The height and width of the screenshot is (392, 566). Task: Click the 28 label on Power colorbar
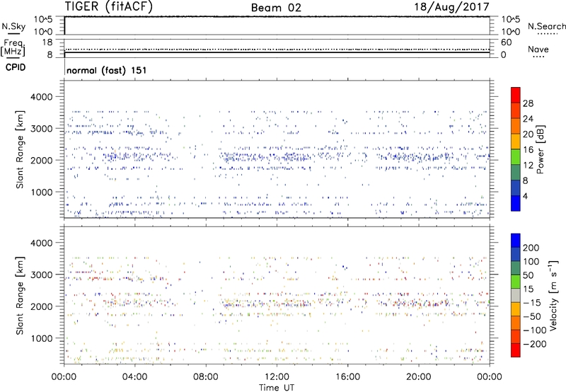coord(528,103)
